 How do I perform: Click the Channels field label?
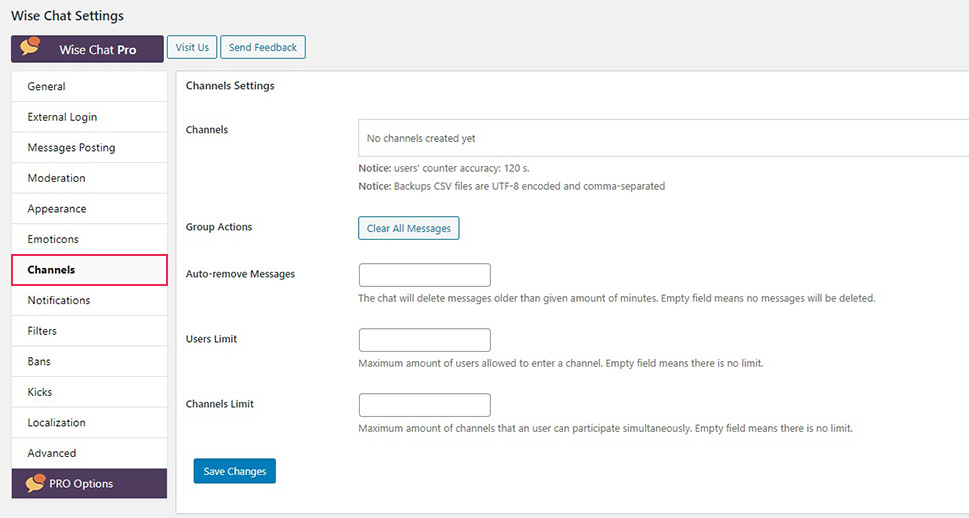[x=206, y=130]
